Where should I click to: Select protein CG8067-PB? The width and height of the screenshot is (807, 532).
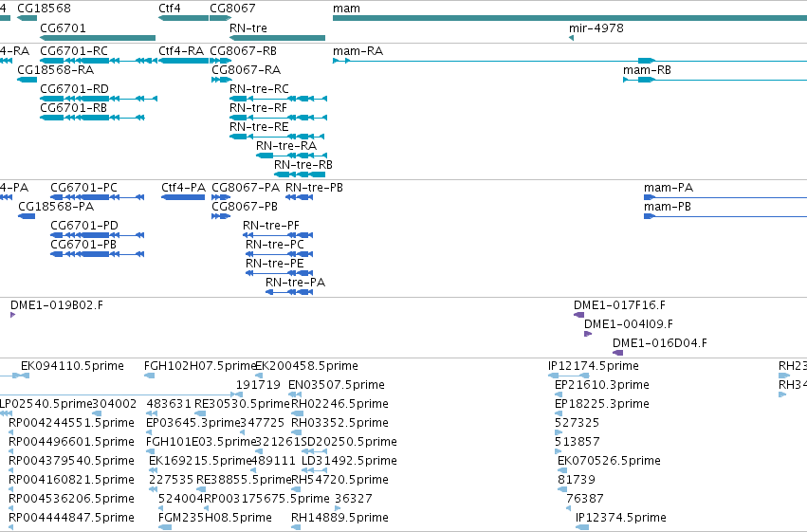pos(221,216)
